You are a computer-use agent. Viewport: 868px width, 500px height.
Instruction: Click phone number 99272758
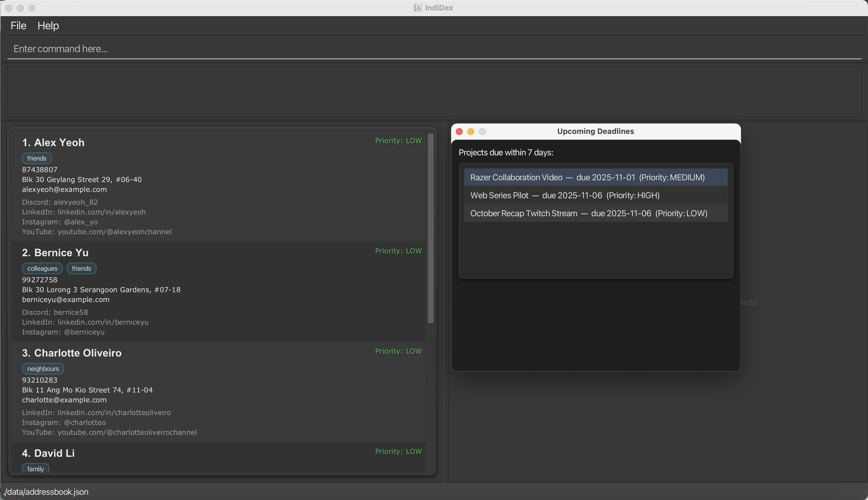pos(40,280)
